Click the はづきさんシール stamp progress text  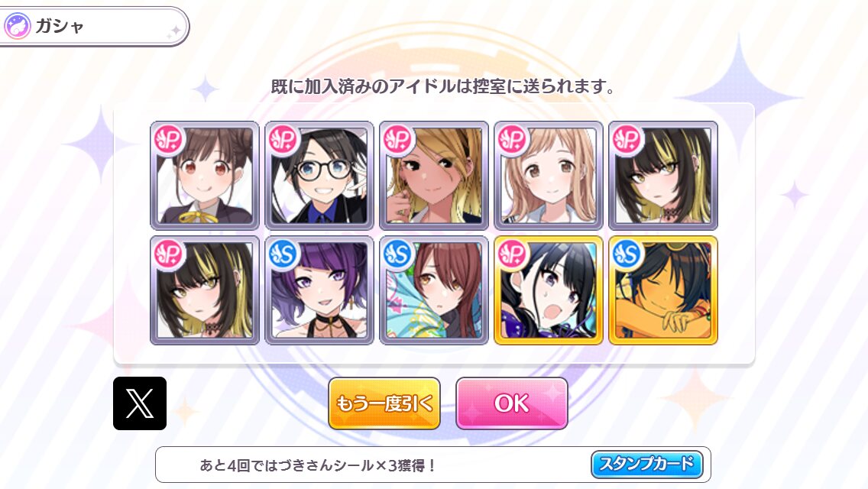[318, 465]
